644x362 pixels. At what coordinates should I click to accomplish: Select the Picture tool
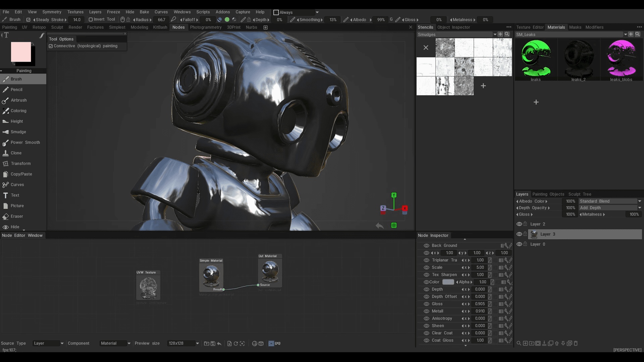click(x=23, y=206)
